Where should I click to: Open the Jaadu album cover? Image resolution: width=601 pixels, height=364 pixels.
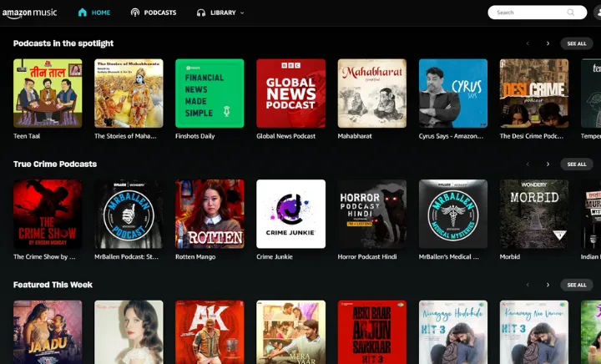click(48, 332)
